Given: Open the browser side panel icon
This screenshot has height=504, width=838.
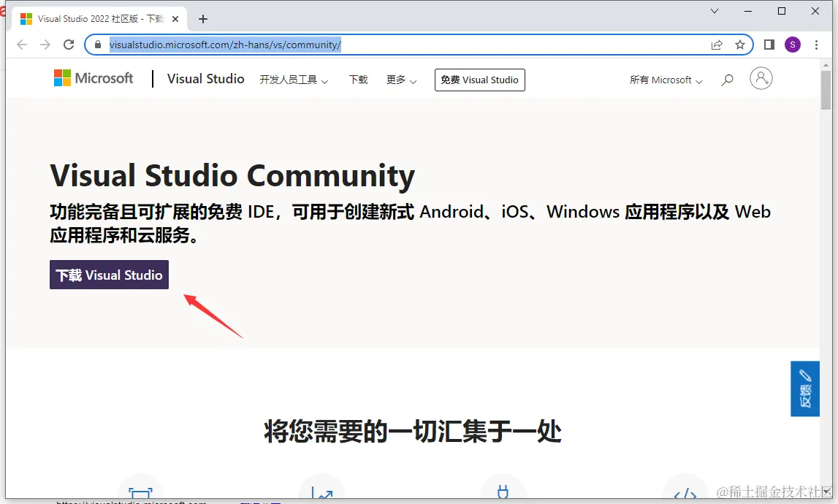Looking at the screenshot, I should (769, 45).
